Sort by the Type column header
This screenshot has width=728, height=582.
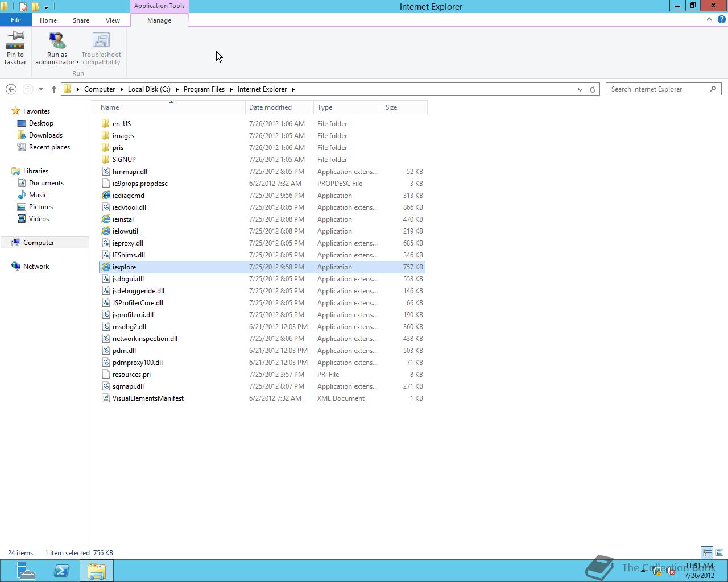348,107
